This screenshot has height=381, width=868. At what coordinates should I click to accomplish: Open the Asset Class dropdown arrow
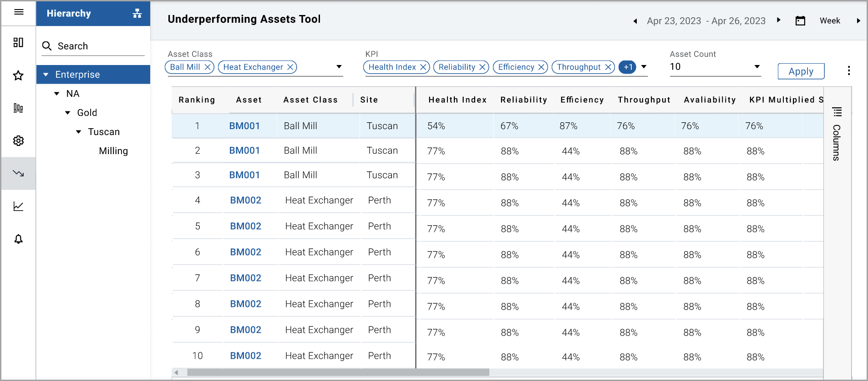339,67
